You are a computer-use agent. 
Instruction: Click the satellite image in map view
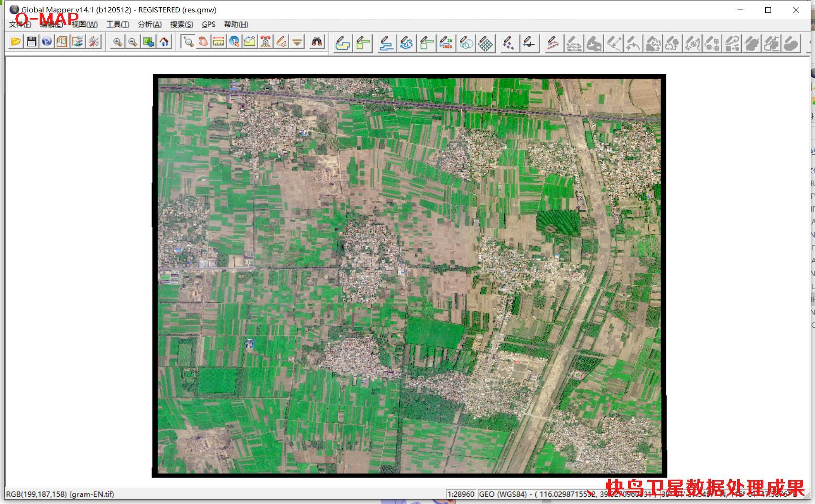pos(409,276)
